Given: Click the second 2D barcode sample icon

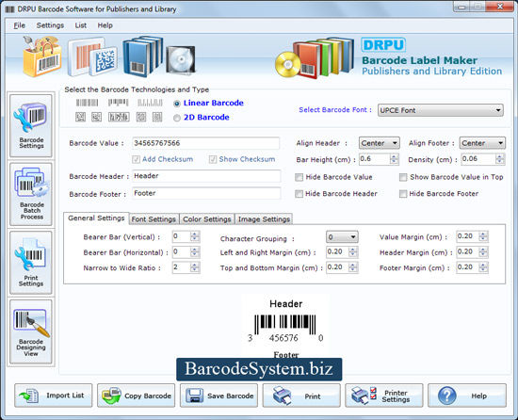Looking at the screenshot, I should tap(96, 117).
